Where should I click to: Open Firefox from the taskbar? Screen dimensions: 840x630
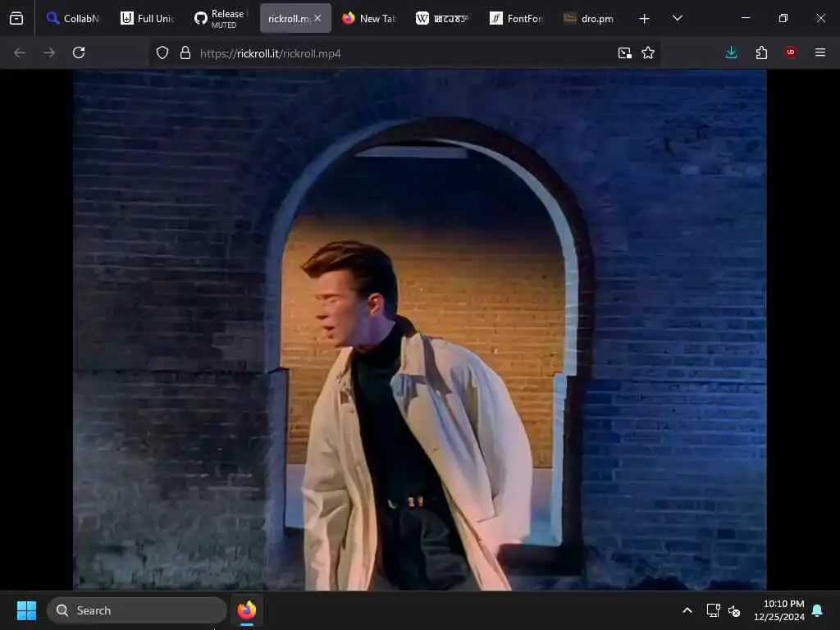pos(247,610)
